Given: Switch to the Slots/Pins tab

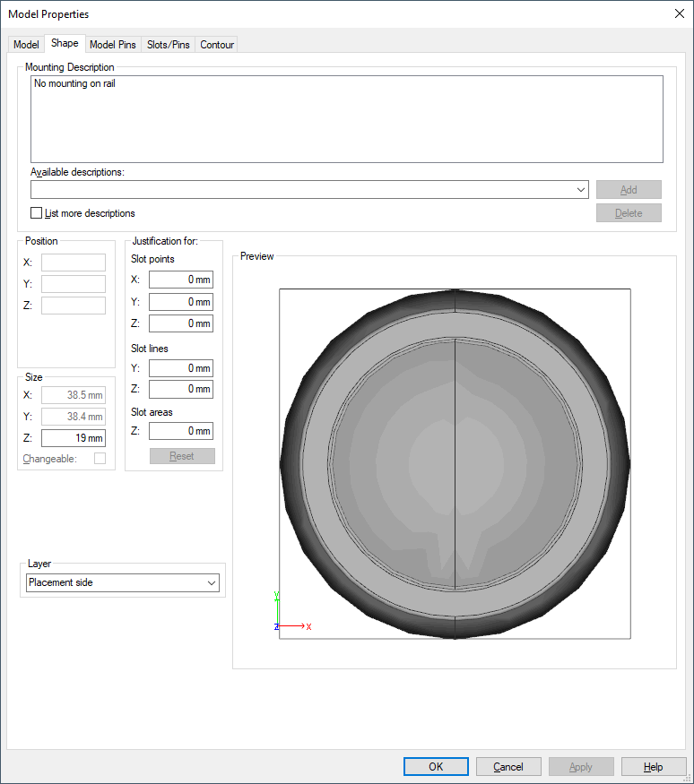Looking at the screenshot, I should 169,45.
